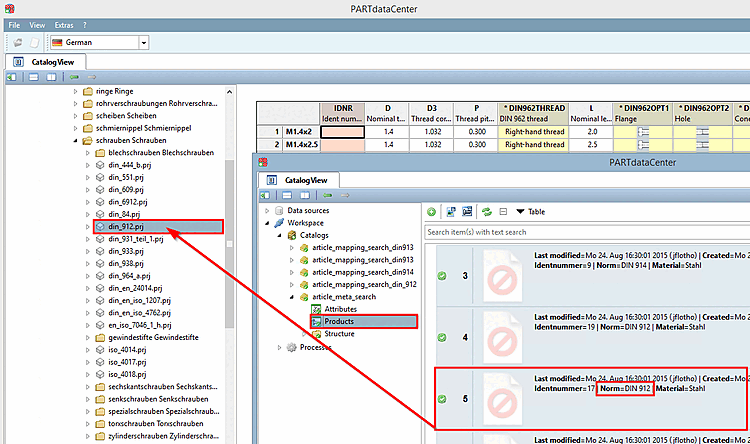Click the DIN962THREAD column header
The image size is (750, 444).
[x=533, y=113]
